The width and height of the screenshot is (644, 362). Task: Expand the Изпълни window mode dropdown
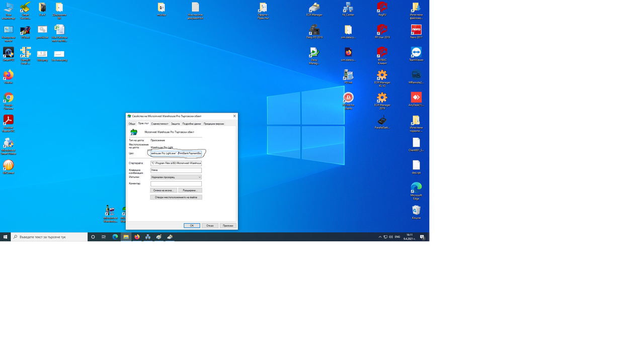click(x=176, y=177)
